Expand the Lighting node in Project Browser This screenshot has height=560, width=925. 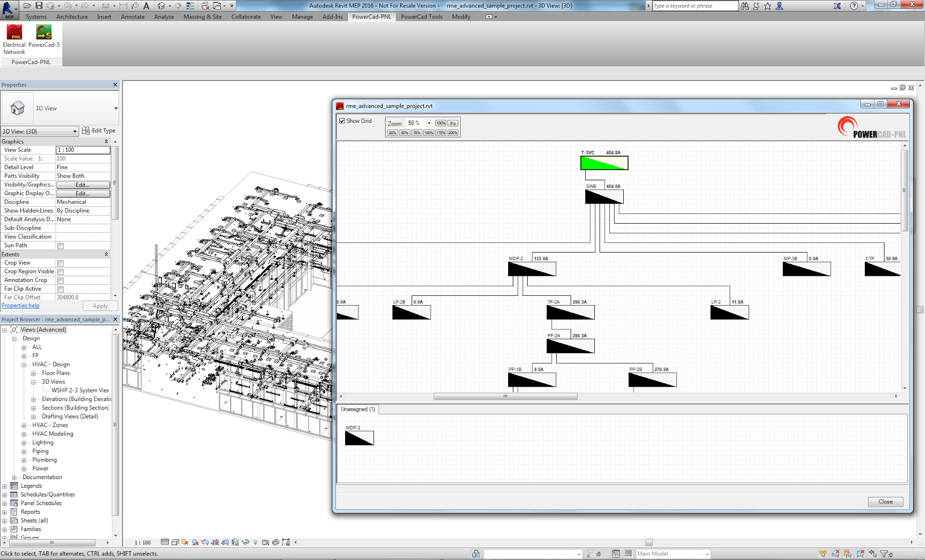pos(24,442)
